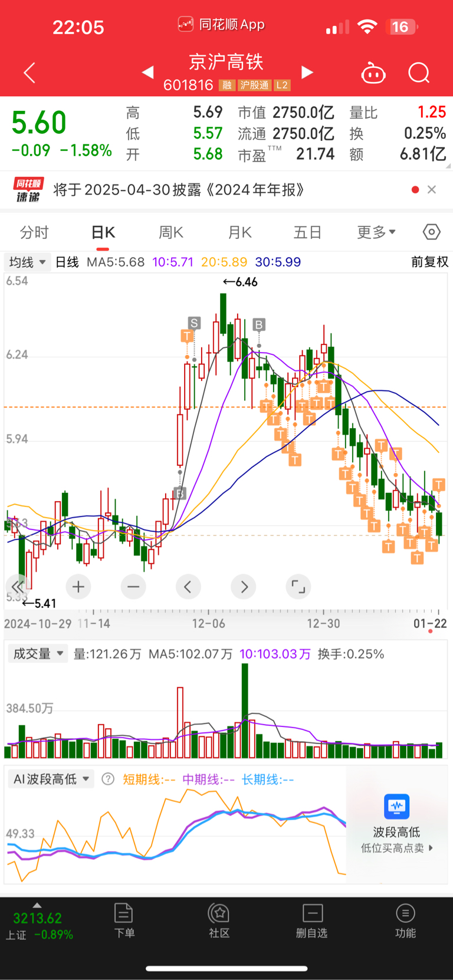The height and width of the screenshot is (980, 453).
Task: Open chart settings hexagon icon
Action: (432, 232)
